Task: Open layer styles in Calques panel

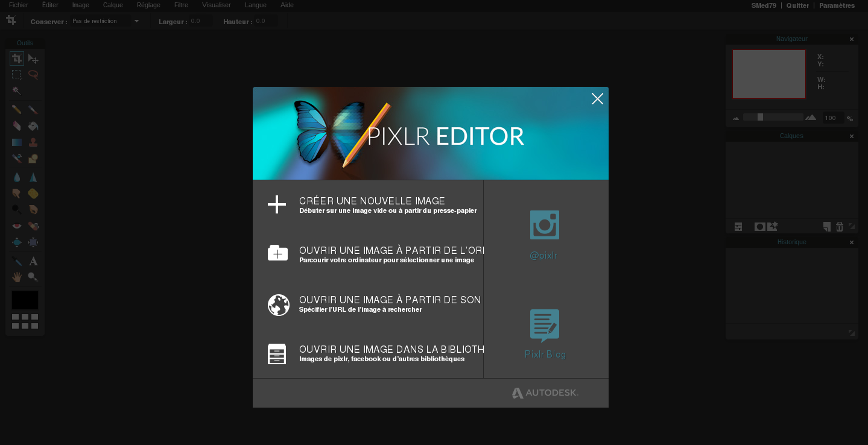Action: point(772,227)
